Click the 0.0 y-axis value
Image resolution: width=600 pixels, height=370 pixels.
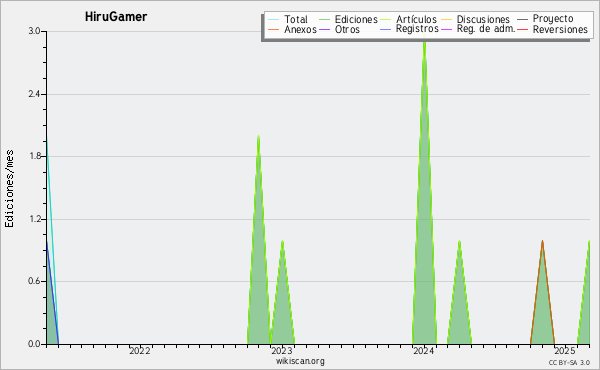(34, 344)
